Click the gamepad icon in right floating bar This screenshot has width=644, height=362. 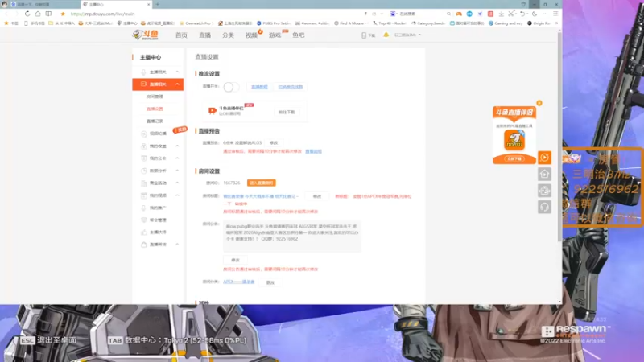coord(545,191)
